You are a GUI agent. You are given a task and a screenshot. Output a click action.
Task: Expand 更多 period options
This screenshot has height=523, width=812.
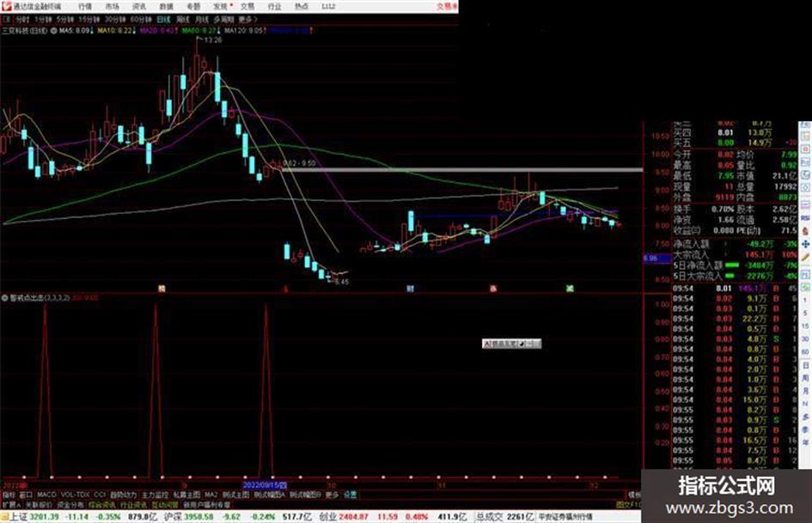click(x=247, y=19)
